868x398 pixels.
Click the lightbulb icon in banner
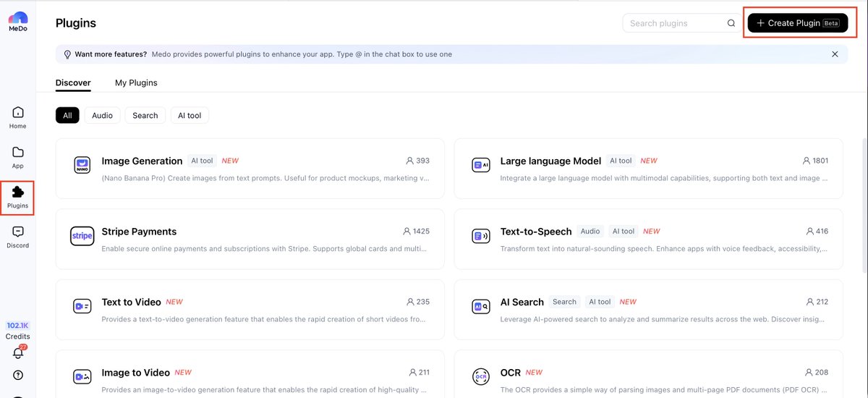[x=67, y=54]
